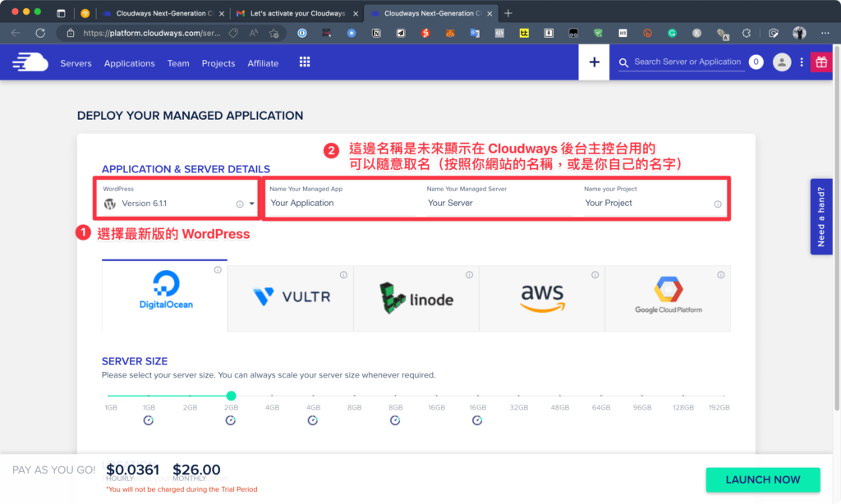The width and height of the screenshot is (841, 504).
Task: Open the tab overview icon
Action: tap(61, 13)
